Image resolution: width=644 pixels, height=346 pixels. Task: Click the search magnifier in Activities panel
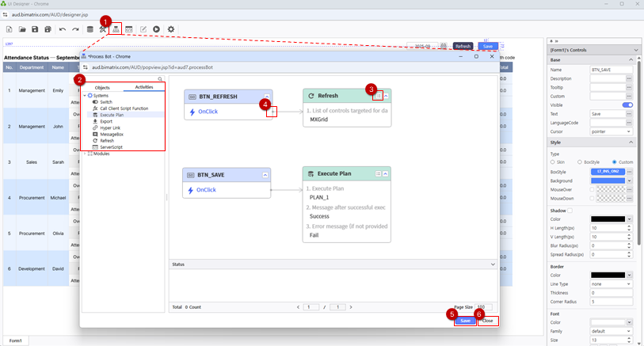(160, 79)
